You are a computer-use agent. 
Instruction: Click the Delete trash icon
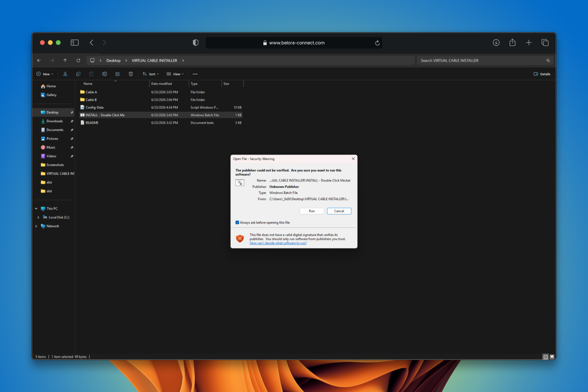tap(131, 74)
